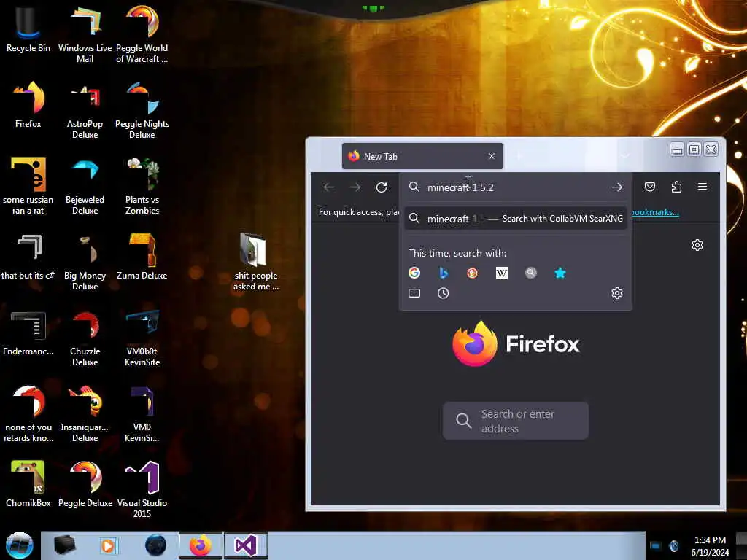
Task: Click the taskbar clock showing 1:34 PM
Action: coord(710,545)
